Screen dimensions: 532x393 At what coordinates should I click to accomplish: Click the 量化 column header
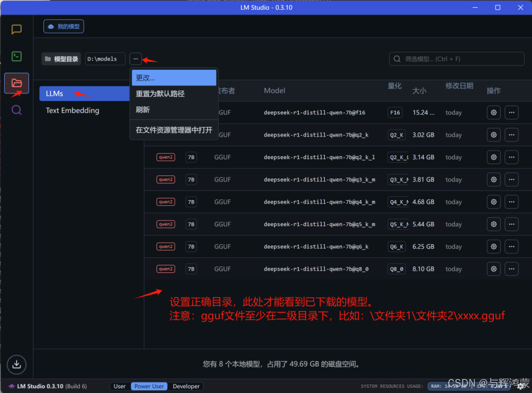pyautogui.click(x=395, y=86)
